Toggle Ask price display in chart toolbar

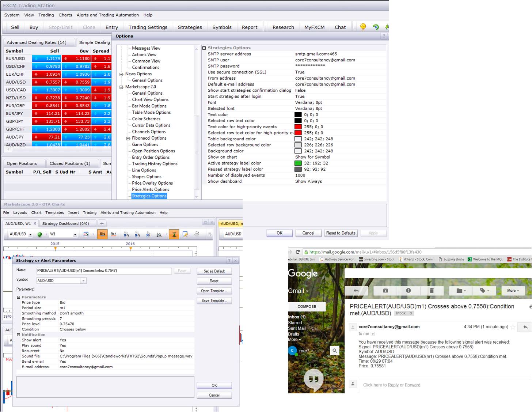[114, 234]
